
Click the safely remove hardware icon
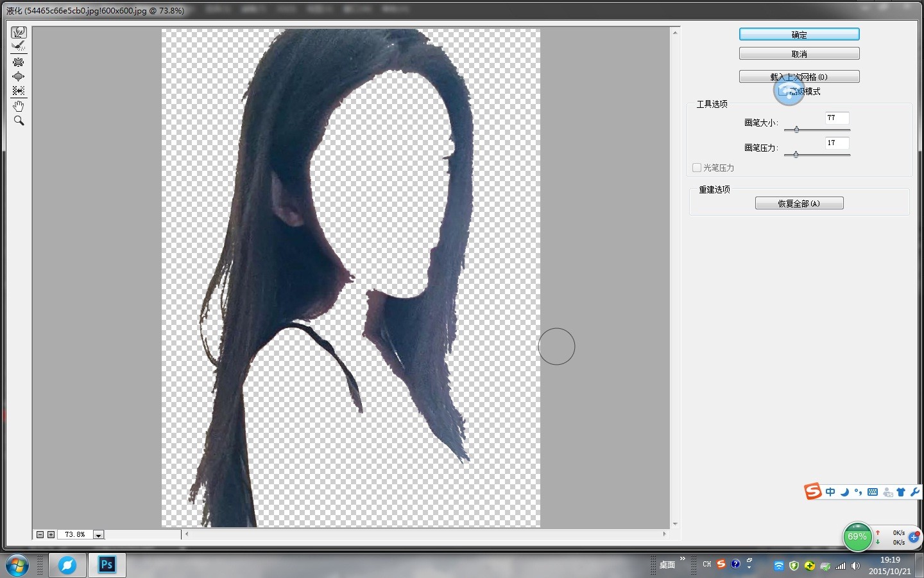click(x=825, y=566)
